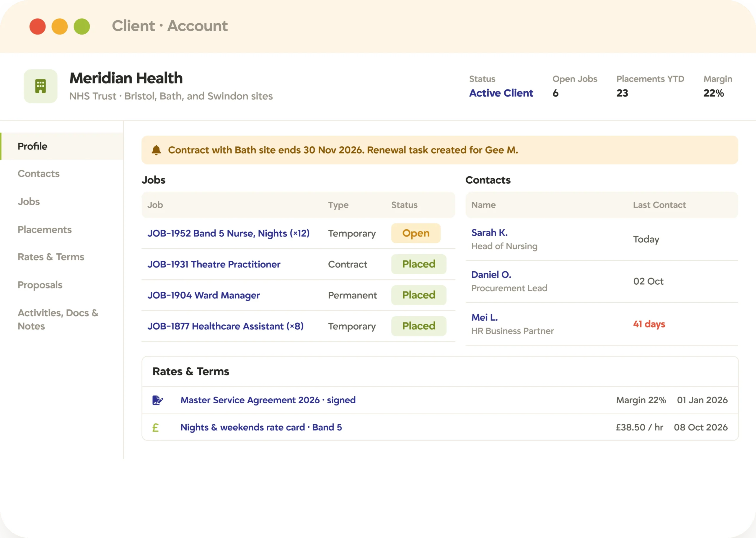Click the Today last contact value
The width and height of the screenshot is (756, 538).
click(x=646, y=239)
